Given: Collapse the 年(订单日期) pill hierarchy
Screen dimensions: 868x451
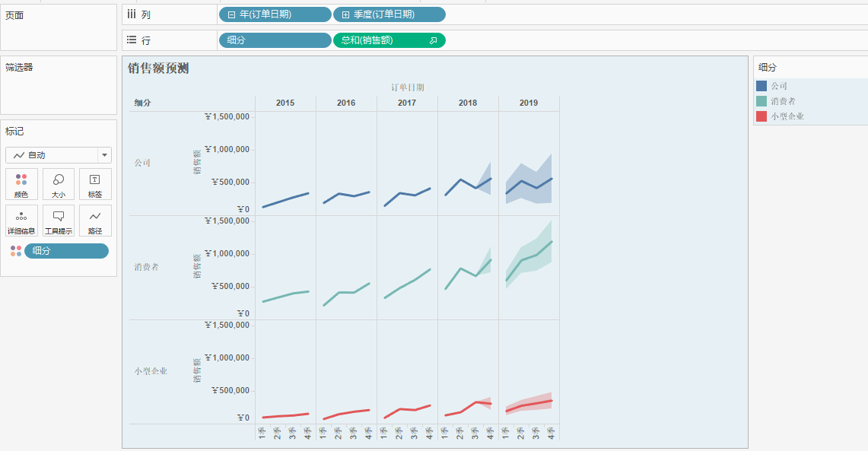Looking at the screenshot, I should 231,14.
